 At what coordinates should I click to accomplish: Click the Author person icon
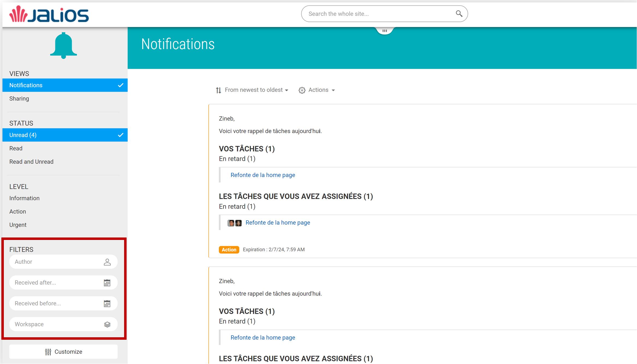point(107,262)
